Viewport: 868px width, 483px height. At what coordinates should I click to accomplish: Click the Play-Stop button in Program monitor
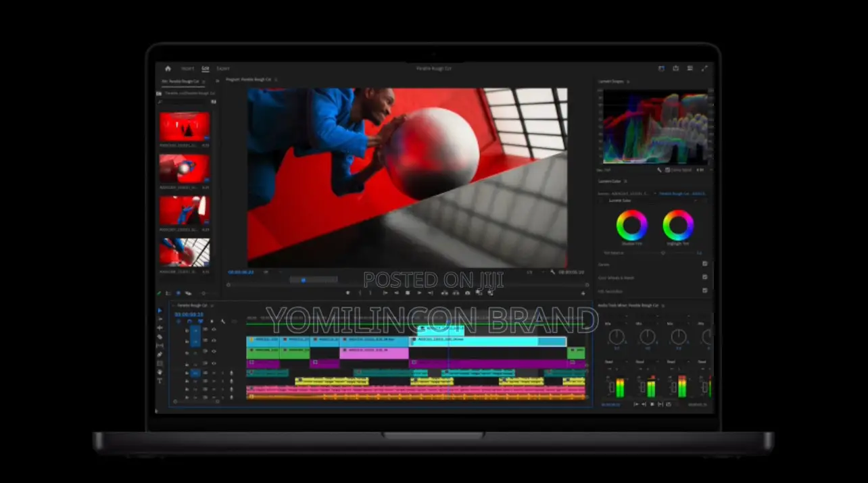[407, 293]
